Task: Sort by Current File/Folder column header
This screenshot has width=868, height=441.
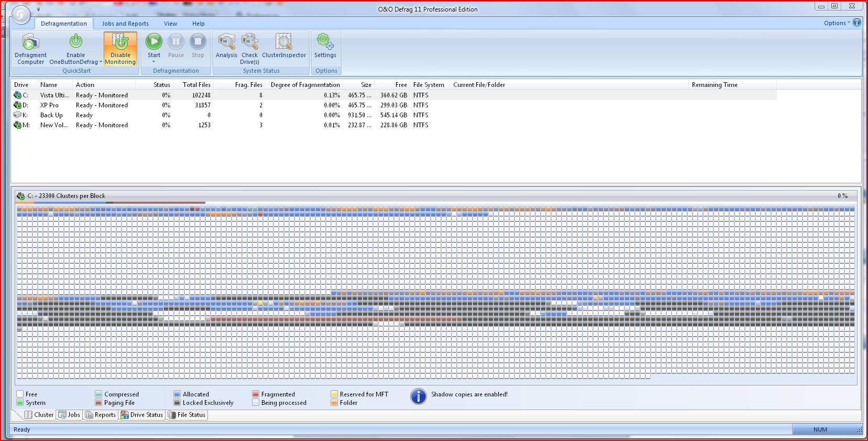Action: [569, 85]
